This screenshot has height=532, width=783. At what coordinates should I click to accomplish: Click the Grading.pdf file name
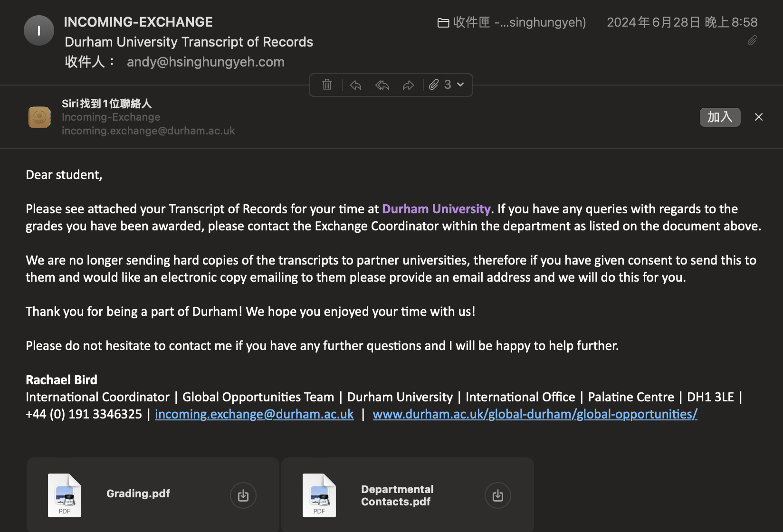coord(138,494)
